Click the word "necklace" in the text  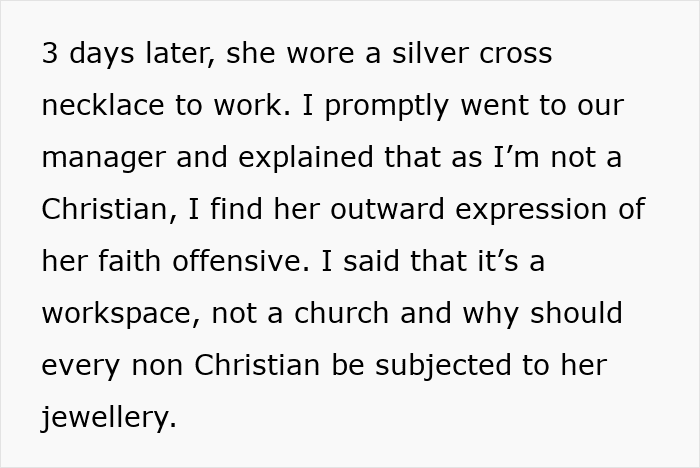[x=103, y=105]
